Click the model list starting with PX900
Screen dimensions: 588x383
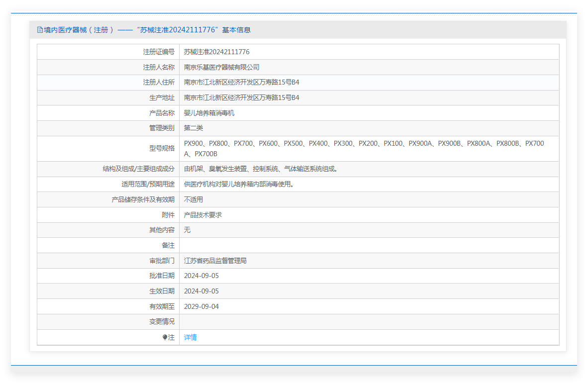tap(364, 149)
